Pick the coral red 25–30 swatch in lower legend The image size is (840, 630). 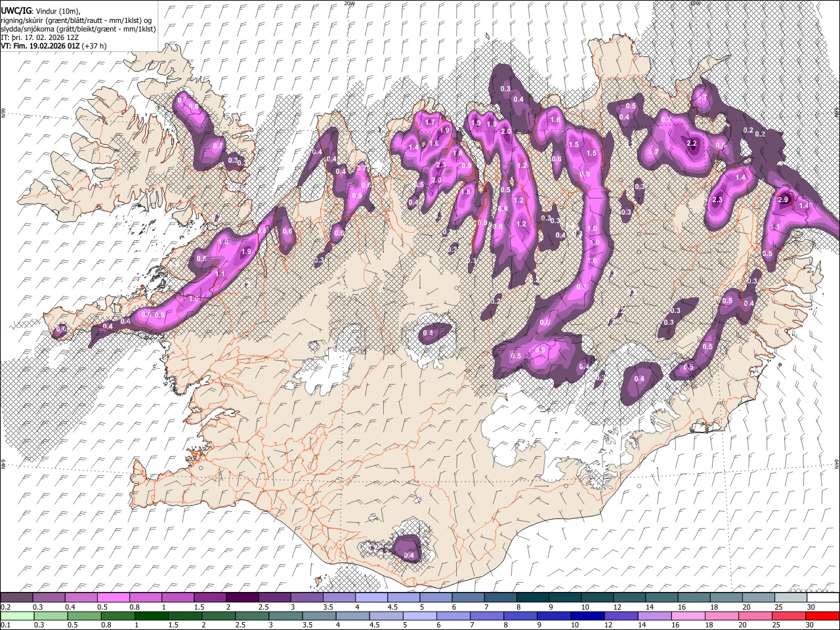tap(789, 616)
